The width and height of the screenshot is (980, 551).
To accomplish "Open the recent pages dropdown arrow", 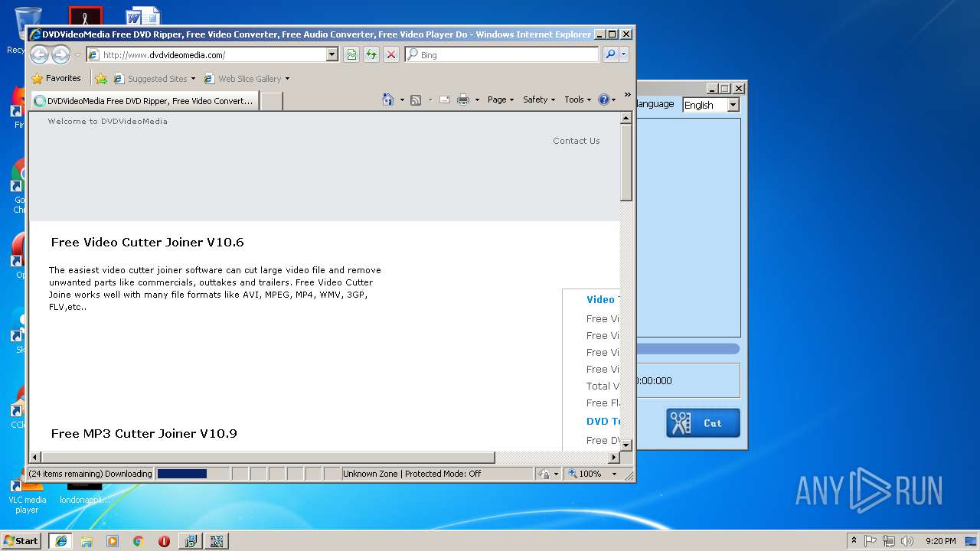I will pos(77,55).
